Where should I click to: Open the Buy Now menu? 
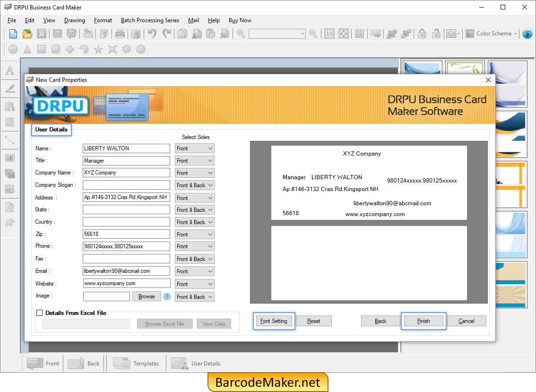240,20
